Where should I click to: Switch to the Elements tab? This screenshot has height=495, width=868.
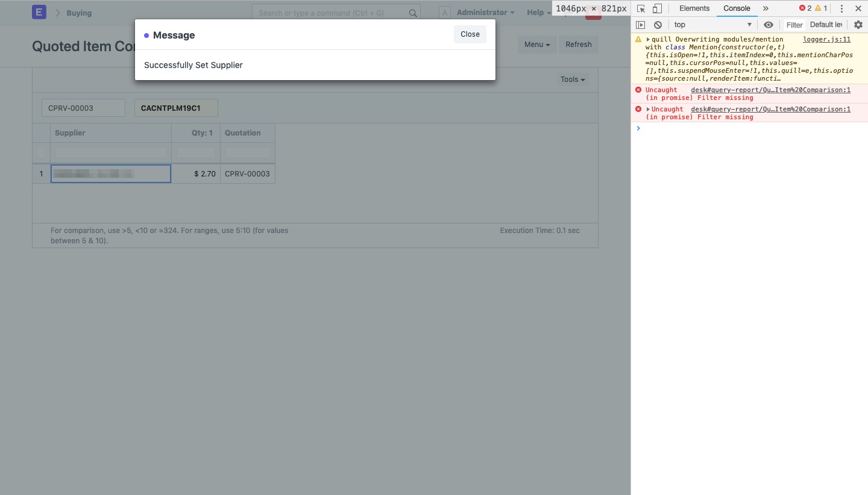694,8
